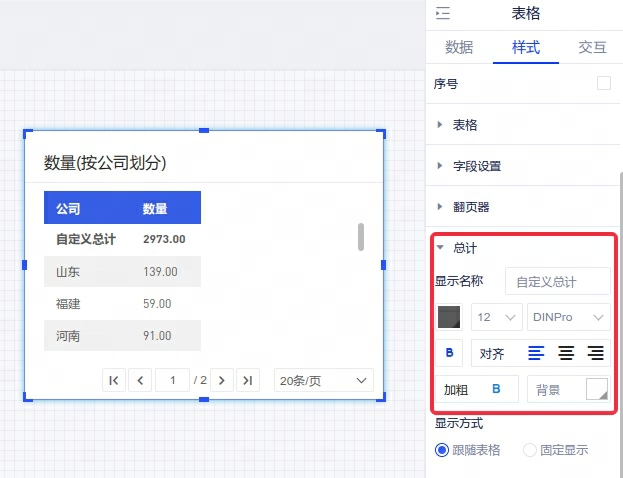Viewport: 623px width, 478px height.
Task: Click left-align icon in 总计 section
Action: click(537, 352)
